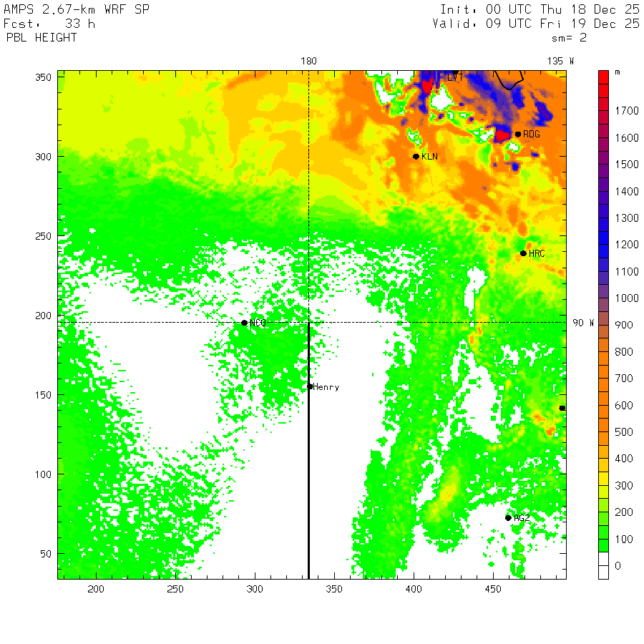The image size is (644, 644).
Task: Click the 300 label on bottom axis
Action: coord(255,590)
